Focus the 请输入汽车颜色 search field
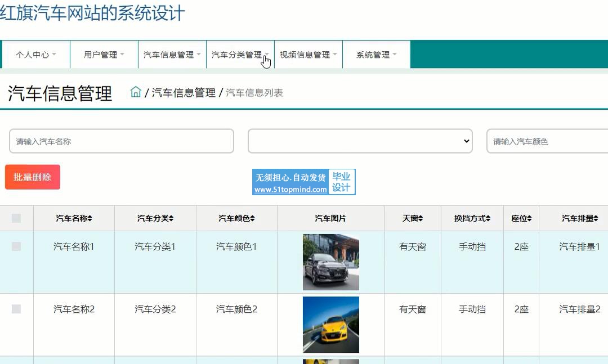This screenshot has height=364, width=608. (x=547, y=141)
